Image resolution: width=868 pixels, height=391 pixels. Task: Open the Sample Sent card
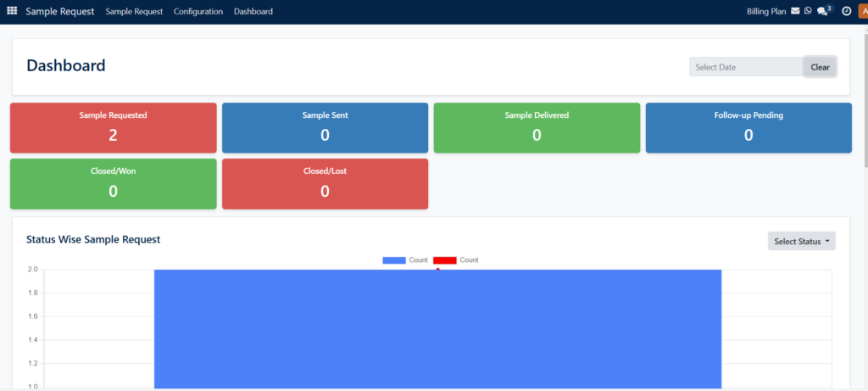(325, 128)
